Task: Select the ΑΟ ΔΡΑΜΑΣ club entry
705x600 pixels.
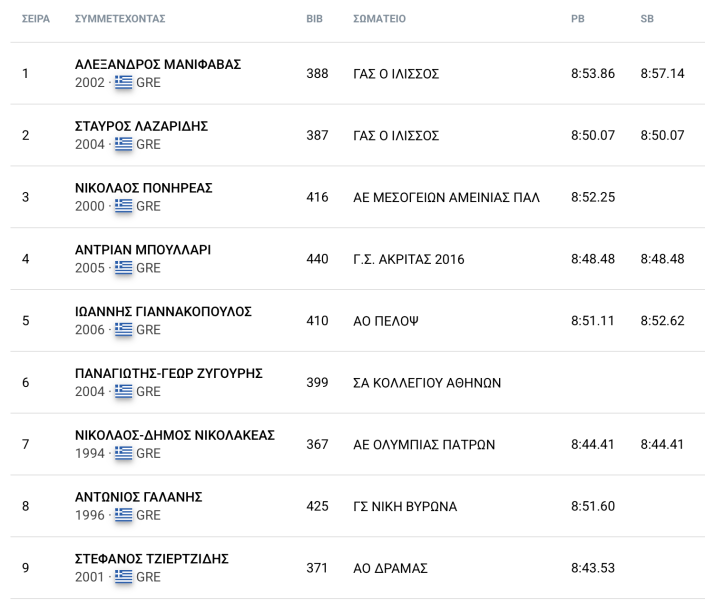Action: (390, 568)
